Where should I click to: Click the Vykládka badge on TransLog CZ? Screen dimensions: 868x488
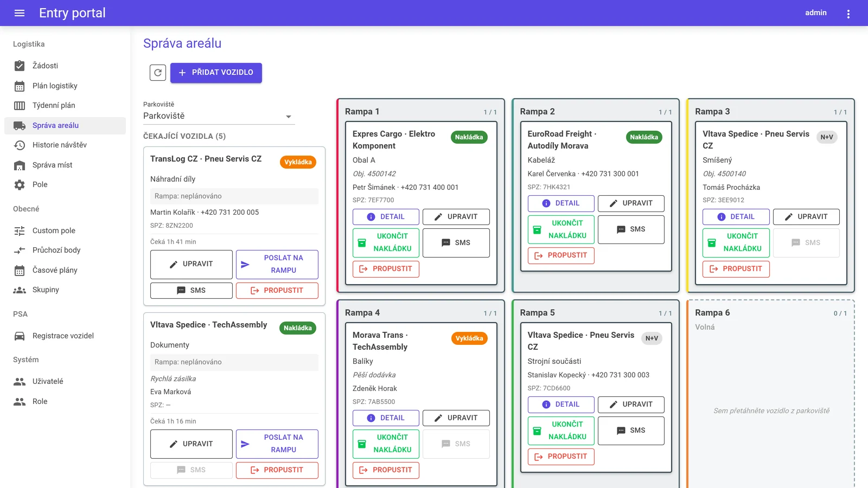click(298, 162)
